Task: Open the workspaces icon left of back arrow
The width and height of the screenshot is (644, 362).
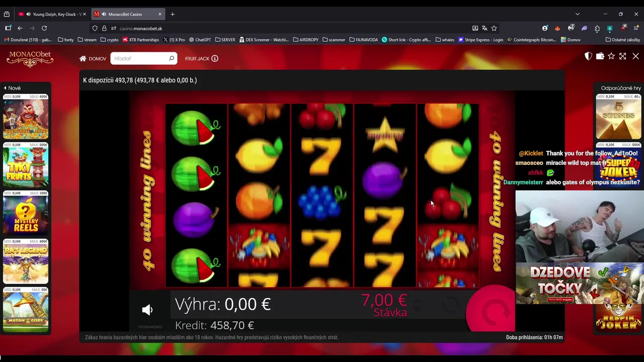Action: click(x=8, y=28)
